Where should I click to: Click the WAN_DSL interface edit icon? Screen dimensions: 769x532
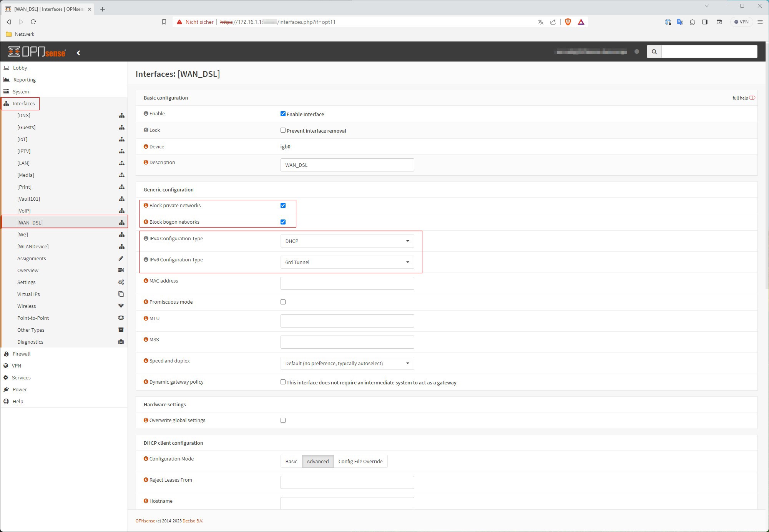tap(121, 223)
